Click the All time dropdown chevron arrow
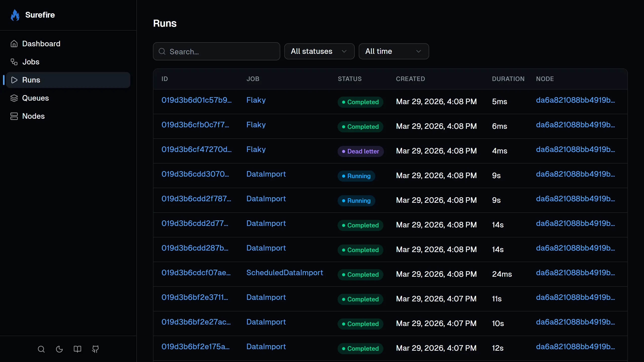644x362 pixels. click(x=419, y=51)
